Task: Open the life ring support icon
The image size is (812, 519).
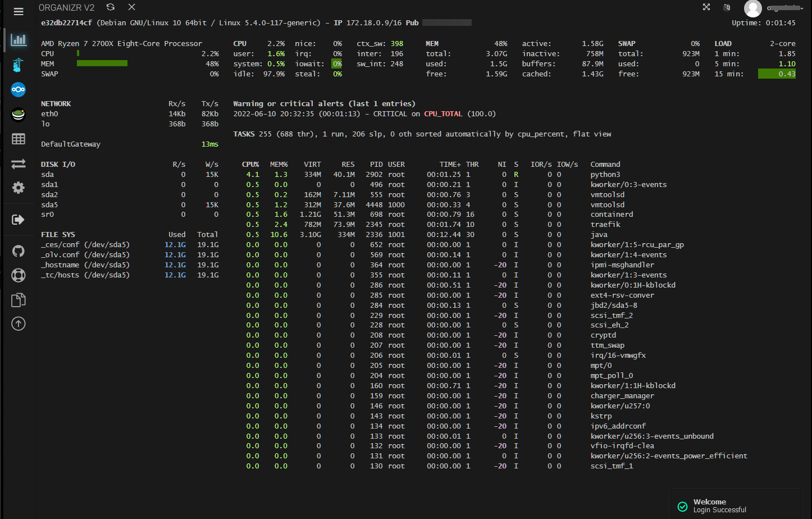Action: pos(19,275)
